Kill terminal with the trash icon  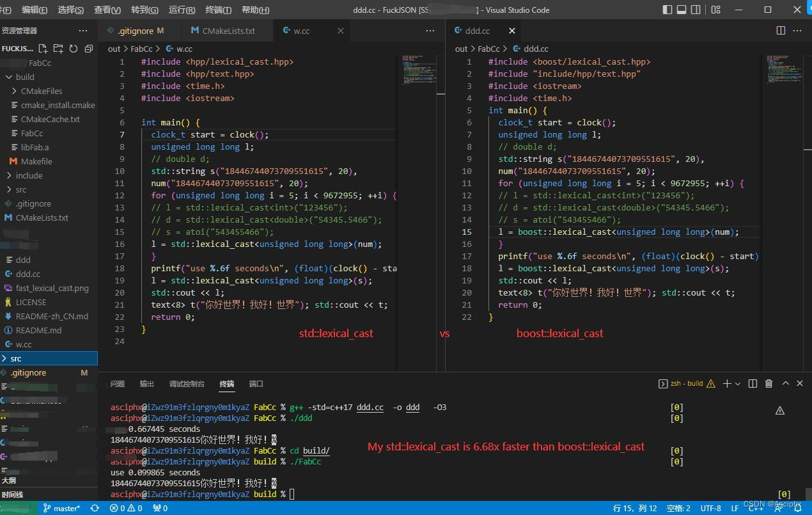pos(769,384)
